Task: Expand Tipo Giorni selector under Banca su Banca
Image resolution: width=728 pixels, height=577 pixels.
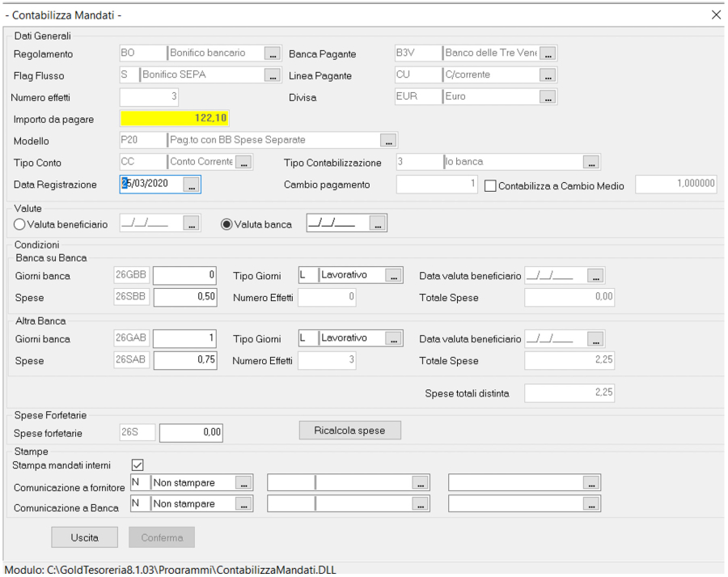Action: pyautogui.click(x=393, y=276)
